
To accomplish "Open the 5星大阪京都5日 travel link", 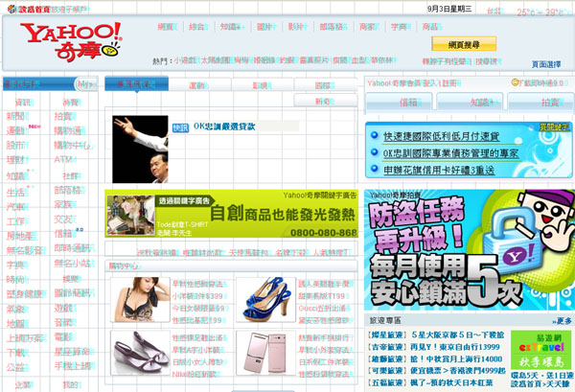I will (458, 334).
